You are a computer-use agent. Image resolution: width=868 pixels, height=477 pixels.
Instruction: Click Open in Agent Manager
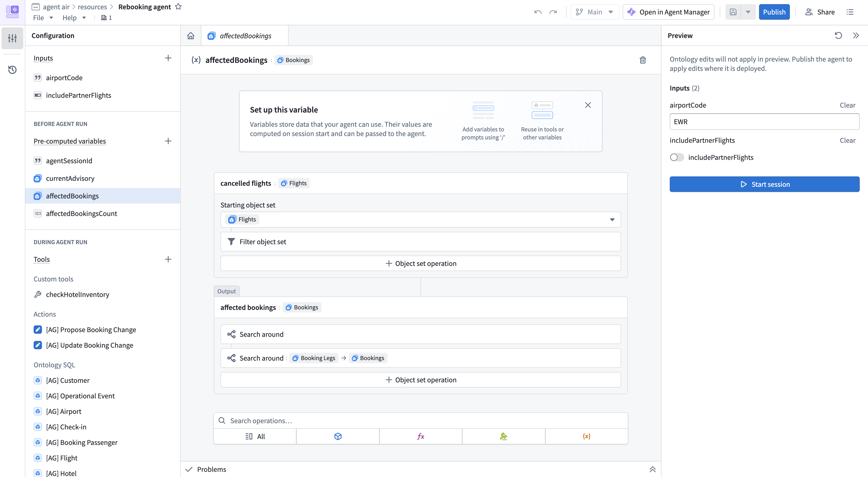click(x=668, y=12)
